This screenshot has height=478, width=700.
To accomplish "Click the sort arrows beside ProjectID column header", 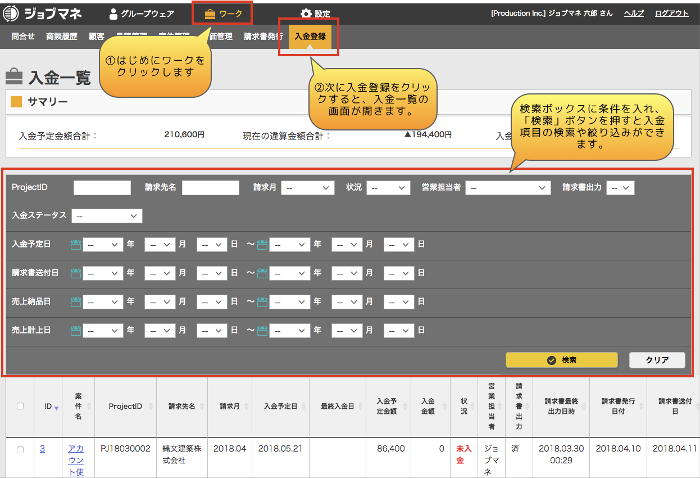I will (x=150, y=406).
